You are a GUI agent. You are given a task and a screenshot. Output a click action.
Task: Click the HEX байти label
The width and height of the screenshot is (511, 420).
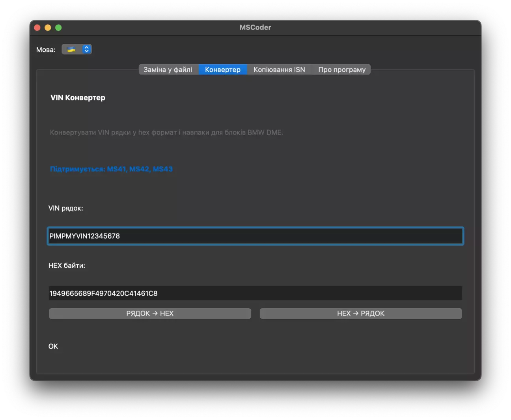coord(67,266)
